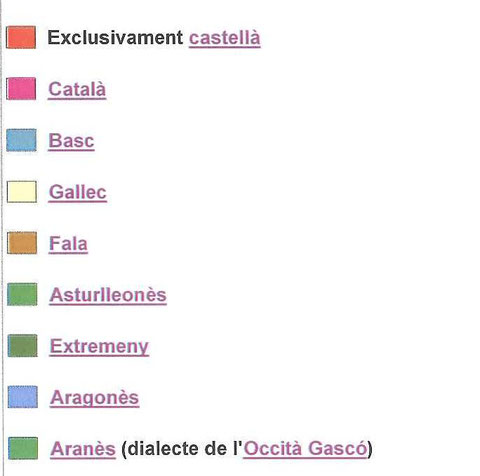This screenshot has width=480, height=476.
Task: Choose the green swatch beside Aranès
Action: [23, 448]
